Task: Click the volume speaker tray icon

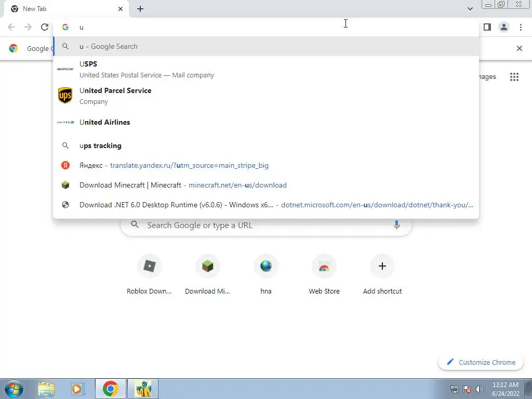Action: [479, 389]
